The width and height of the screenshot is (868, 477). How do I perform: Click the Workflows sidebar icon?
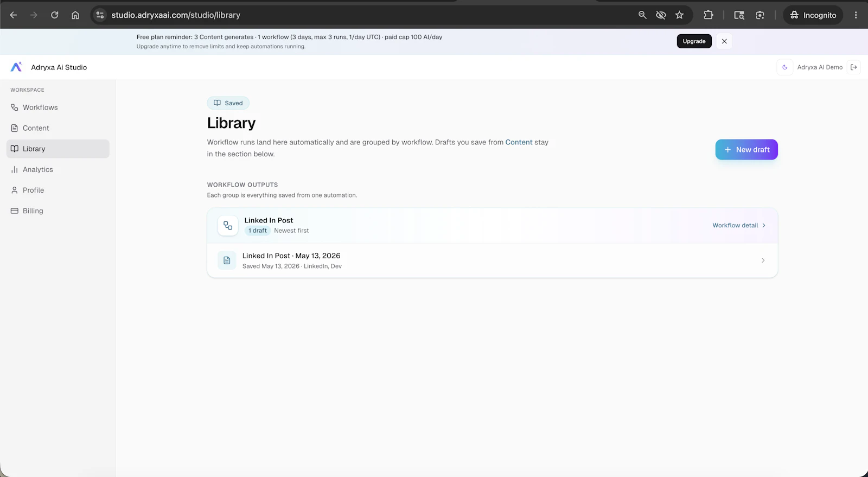tap(15, 107)
